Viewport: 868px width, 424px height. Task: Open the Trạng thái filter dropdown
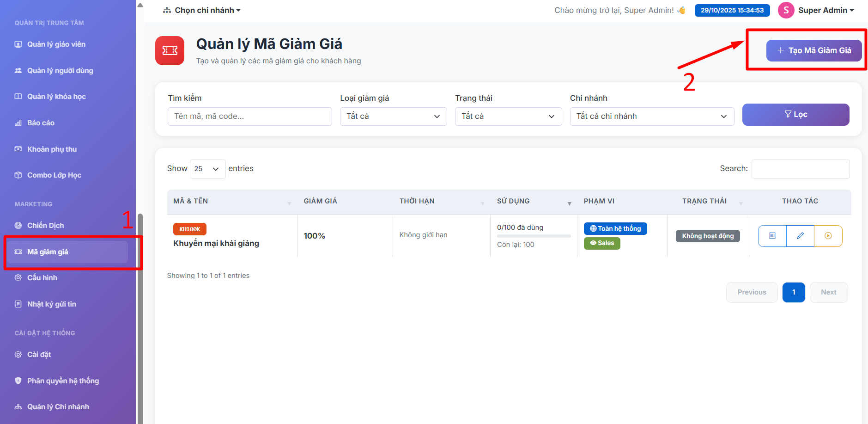[508, 117]
